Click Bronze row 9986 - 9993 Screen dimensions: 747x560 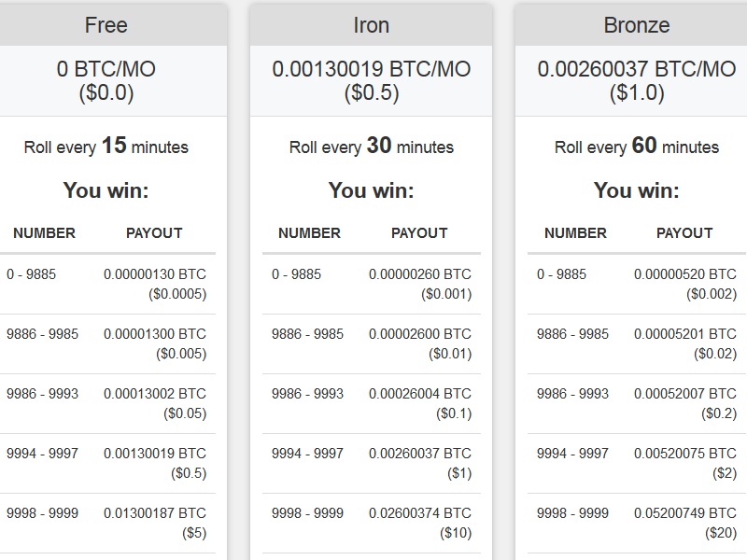coord(637,403)
